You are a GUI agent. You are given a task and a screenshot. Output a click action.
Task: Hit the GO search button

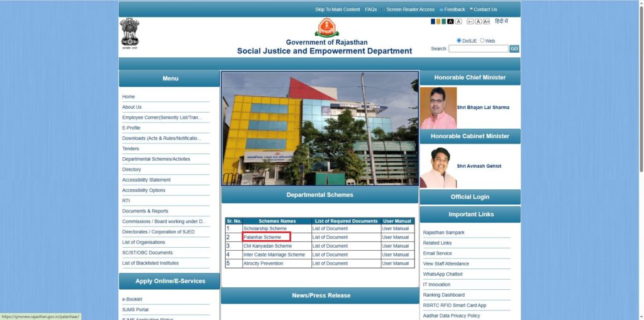tap(514, 48)
